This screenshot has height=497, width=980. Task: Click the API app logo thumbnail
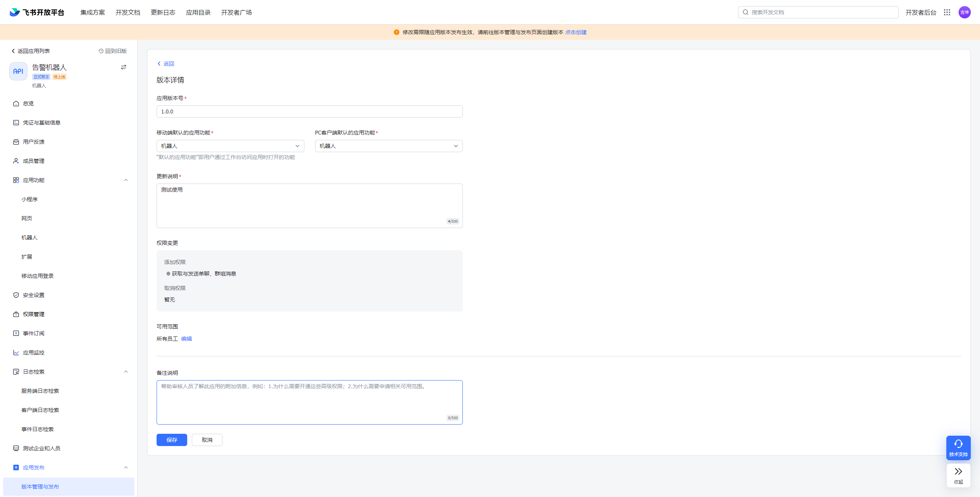pos(18,71)
